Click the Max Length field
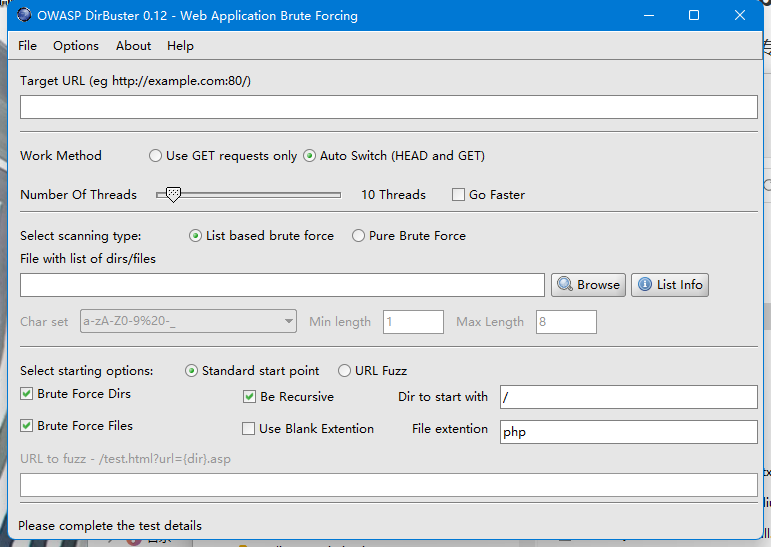 (x=566, y=322)
